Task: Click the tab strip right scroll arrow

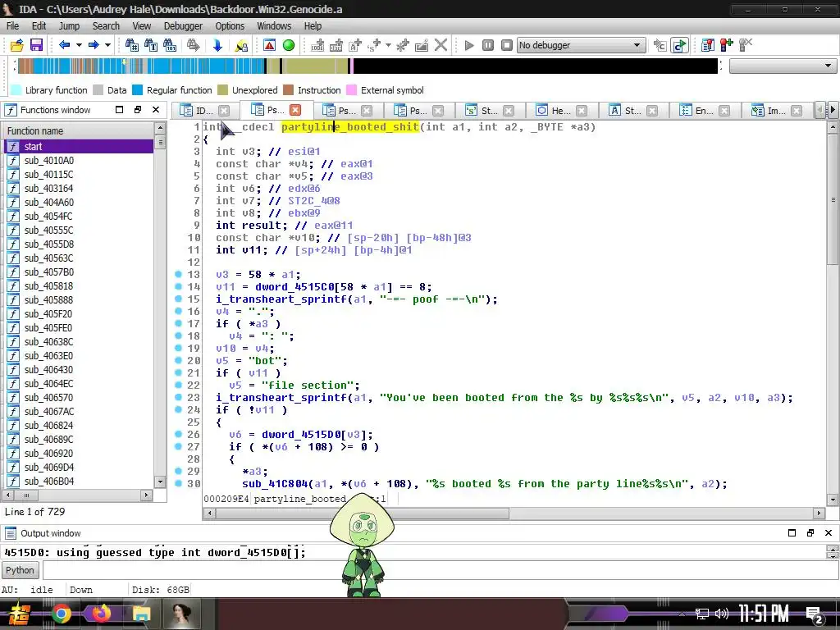Action: [x=833, y=110]
